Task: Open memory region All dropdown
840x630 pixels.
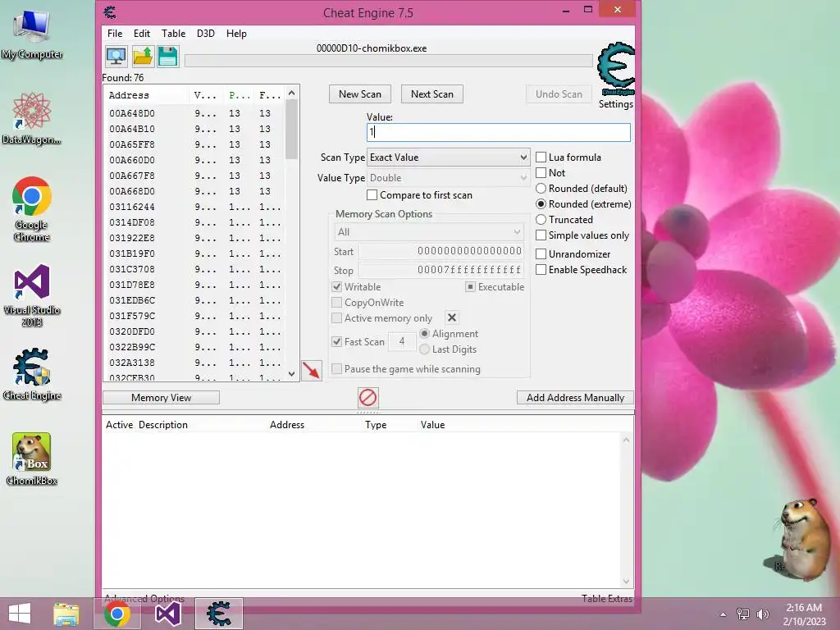Action: pyautogui.click(x=428, y=232)
